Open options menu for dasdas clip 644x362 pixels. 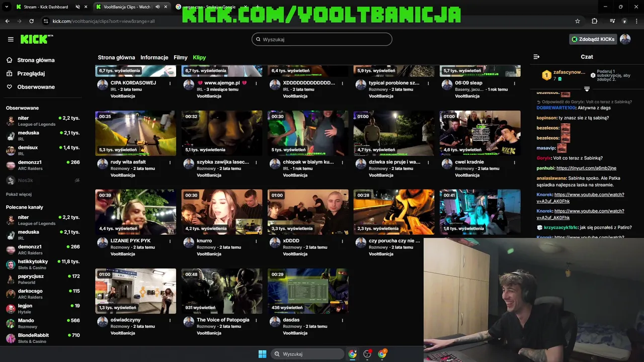click(x=342, y=320)
